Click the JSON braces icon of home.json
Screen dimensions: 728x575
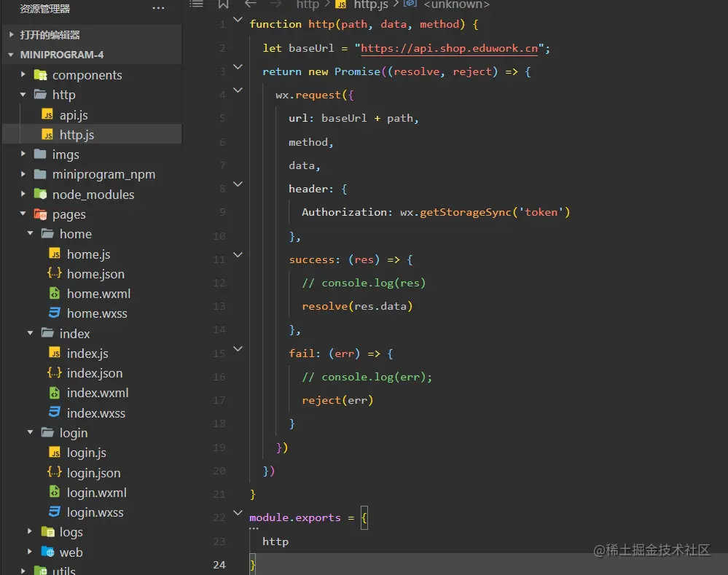55,273
